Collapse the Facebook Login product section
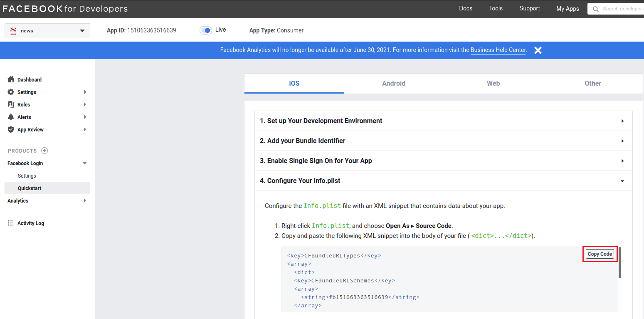 85,163
